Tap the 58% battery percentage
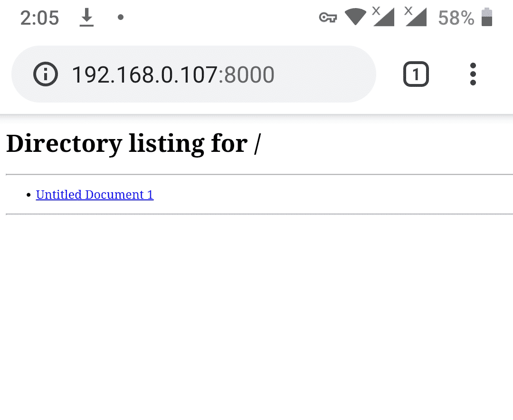This screenshot has width=513, height=420. click(456, 18)
